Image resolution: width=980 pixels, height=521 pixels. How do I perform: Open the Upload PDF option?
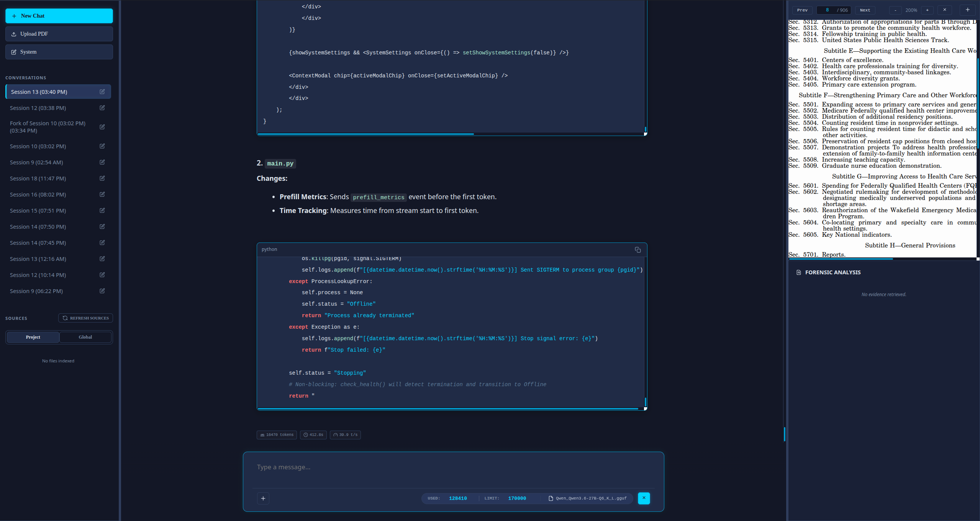[59, 34]
